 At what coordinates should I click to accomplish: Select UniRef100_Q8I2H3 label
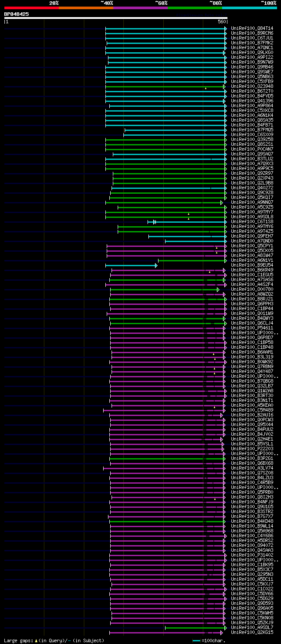[252, 497]
